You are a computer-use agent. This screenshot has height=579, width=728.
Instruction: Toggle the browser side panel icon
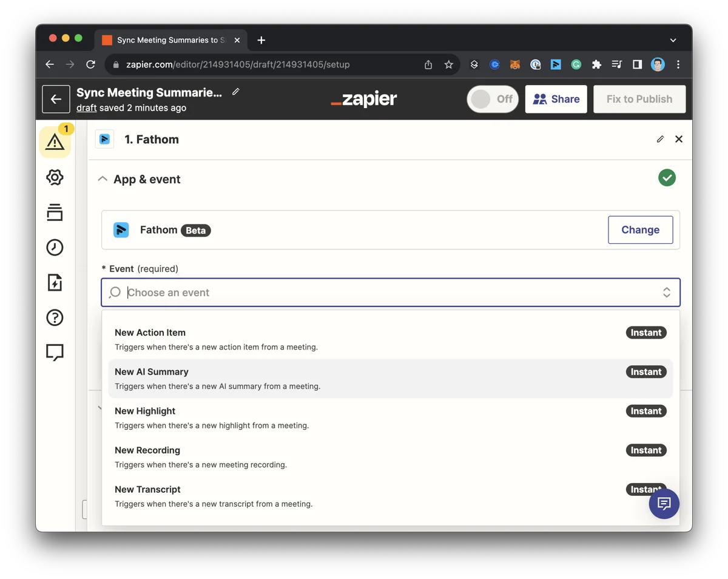[637, 64]
